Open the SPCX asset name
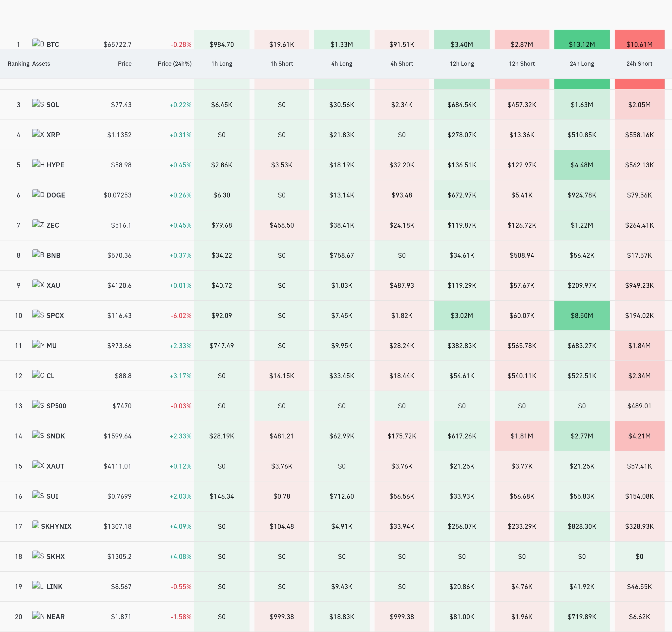 55,316
